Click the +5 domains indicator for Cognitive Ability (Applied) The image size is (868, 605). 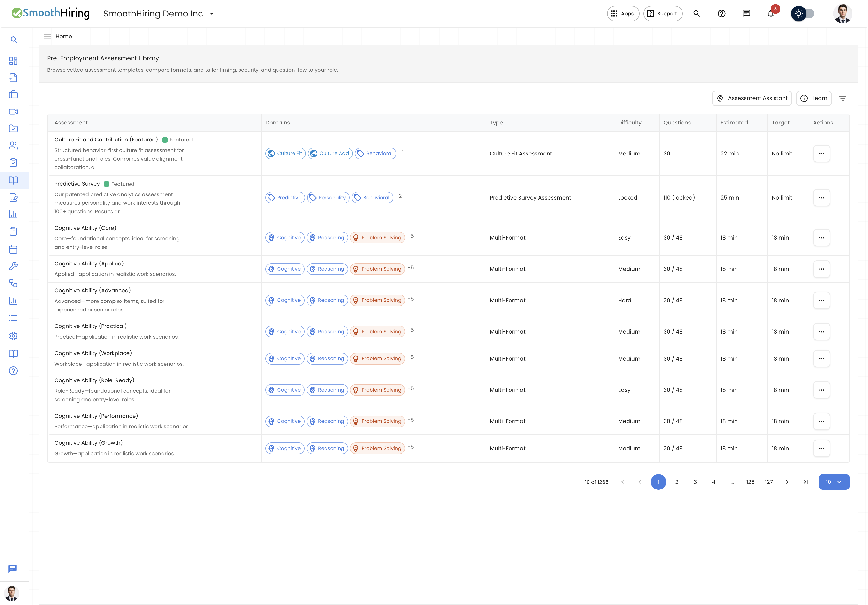click(411, 268)
